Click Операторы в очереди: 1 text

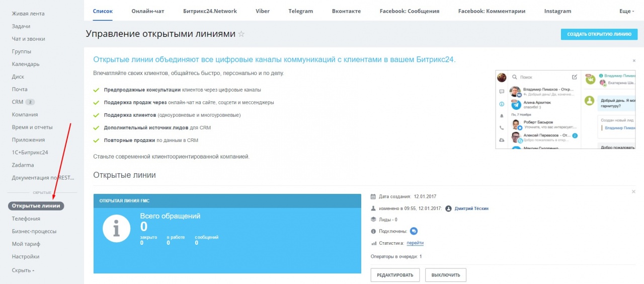click(396, 256)
